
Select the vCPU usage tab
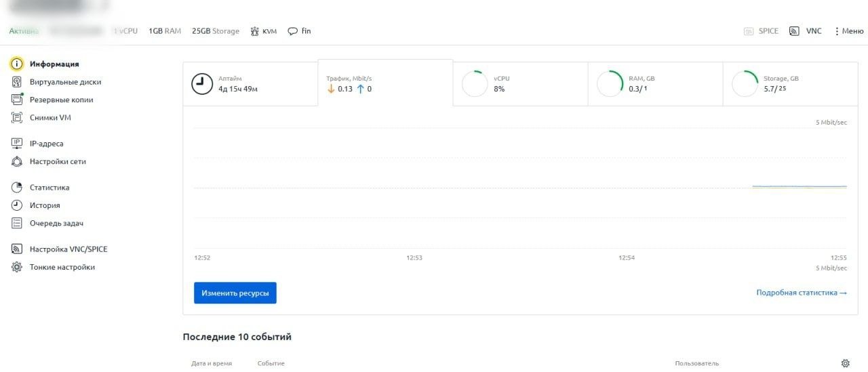coord(520,84)
